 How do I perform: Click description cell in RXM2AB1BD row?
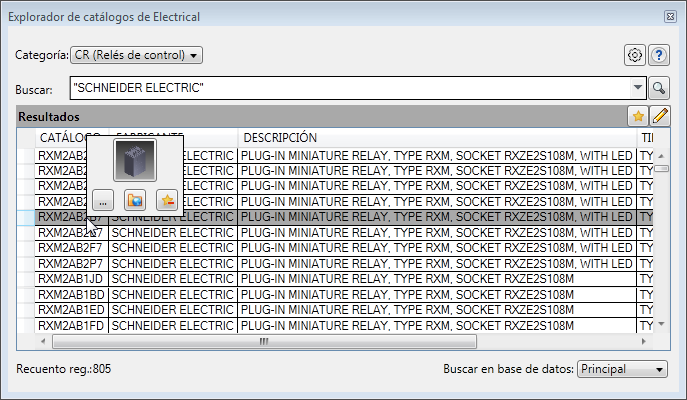(x=437, y=295)
